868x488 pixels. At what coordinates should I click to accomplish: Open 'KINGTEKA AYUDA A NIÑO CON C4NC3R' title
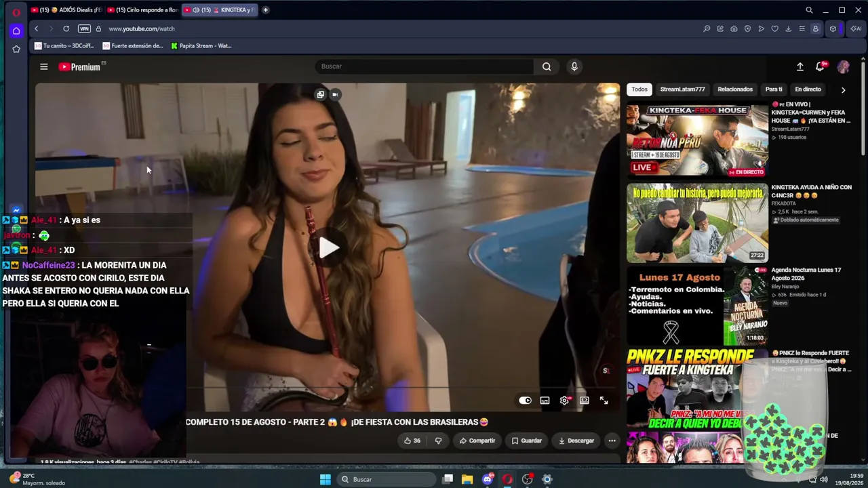[811, 191]
